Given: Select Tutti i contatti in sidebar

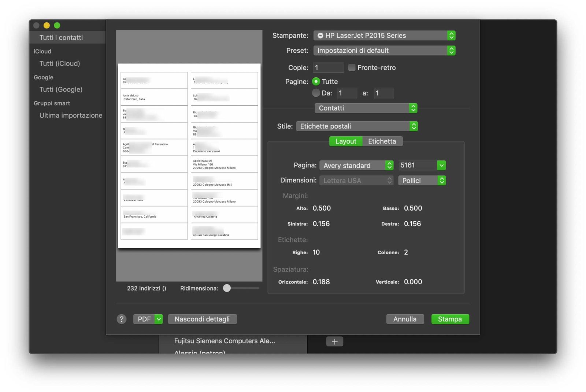Looking at the screenshot, I should point(67,37).
